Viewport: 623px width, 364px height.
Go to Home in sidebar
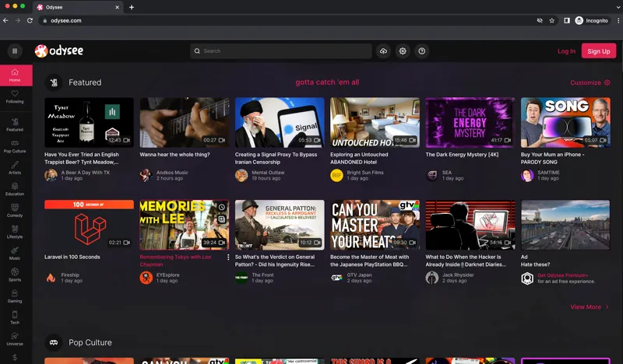click(16, 75)
